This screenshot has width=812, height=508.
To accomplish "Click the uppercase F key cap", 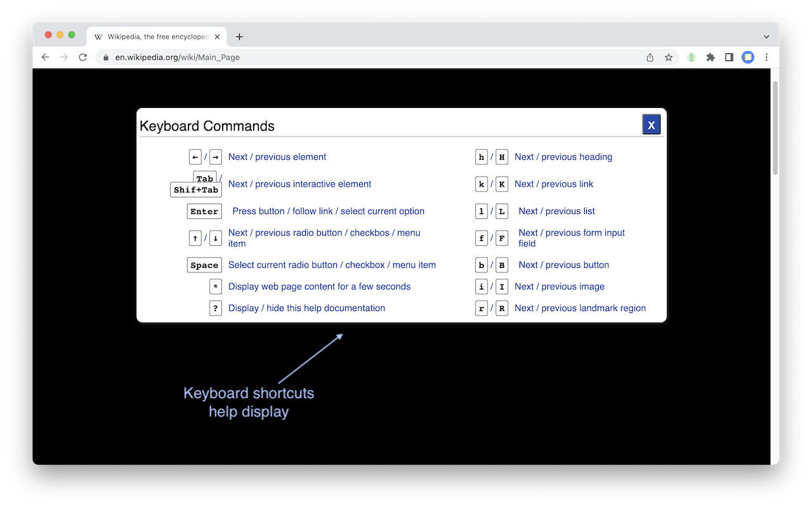I will (x=502, y=238).
